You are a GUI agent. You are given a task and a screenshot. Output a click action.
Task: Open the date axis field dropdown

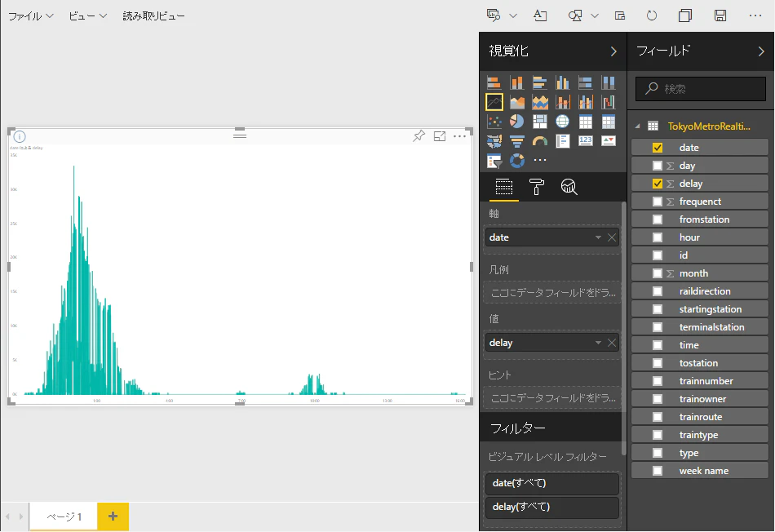coord(598,237)
